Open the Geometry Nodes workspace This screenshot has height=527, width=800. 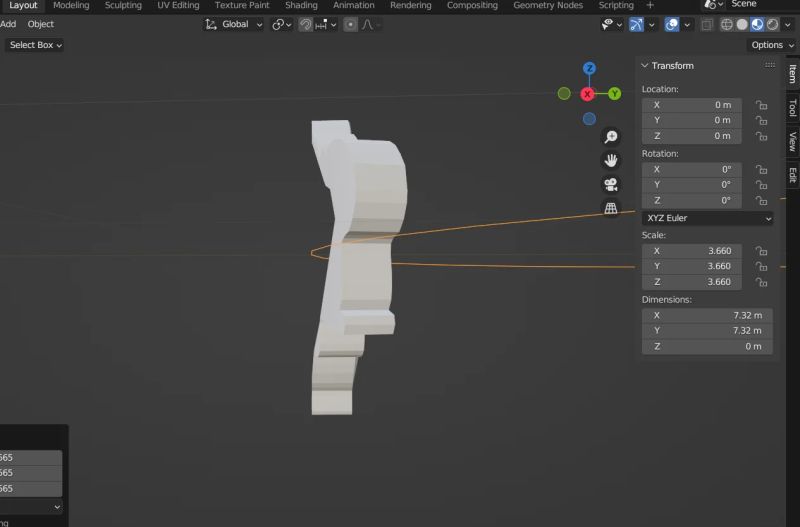(x=548, y=6)
